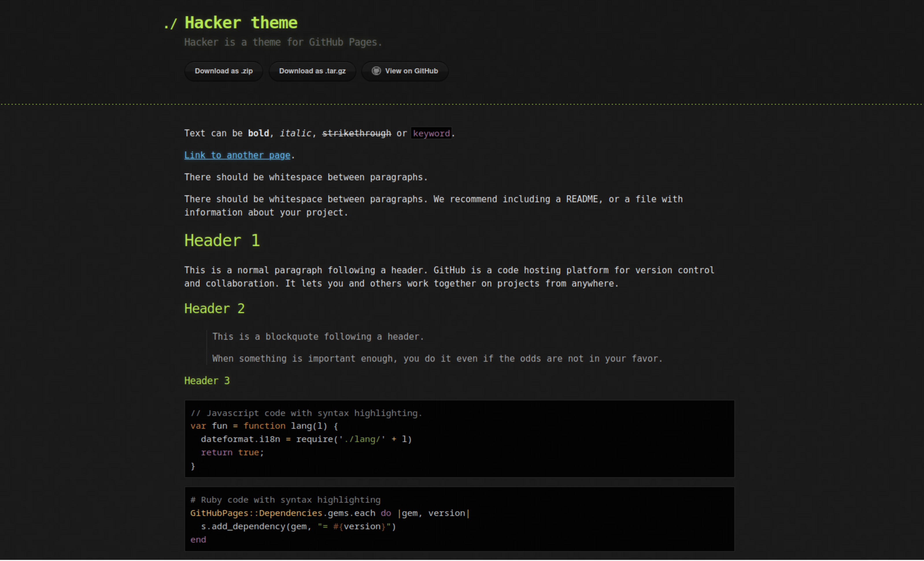924x561 pixels.
Task: Click the italic sample text
Action: pos(295,133)
